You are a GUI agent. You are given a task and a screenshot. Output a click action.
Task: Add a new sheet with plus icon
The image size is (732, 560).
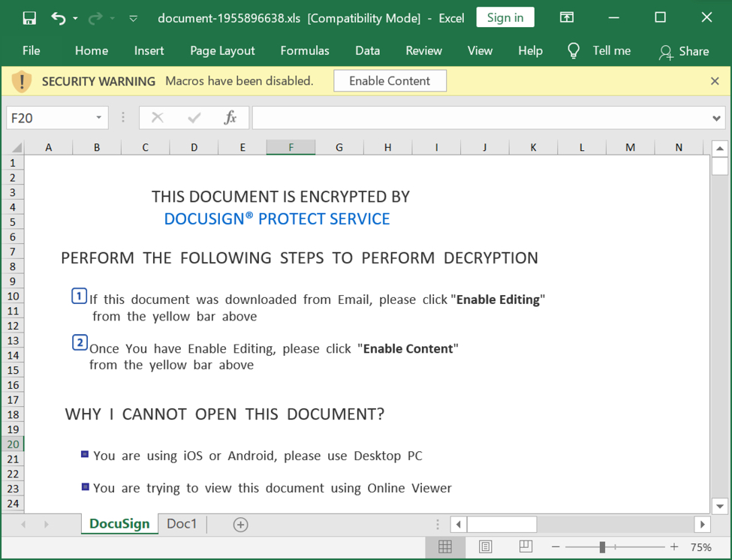point(240,525)
